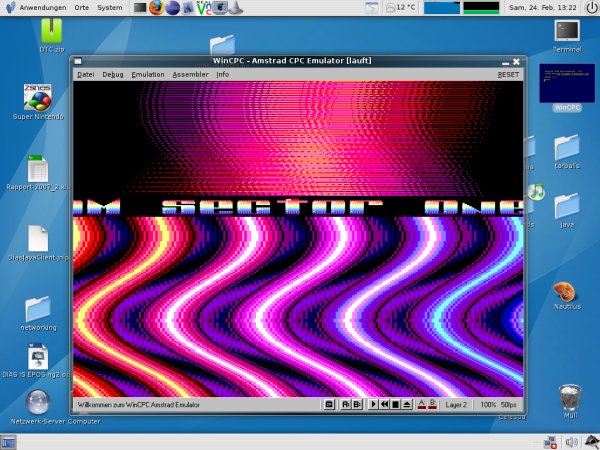This screenshot has height=450, width=600.
Task: Open the Assembler menu
Action: 191,75
